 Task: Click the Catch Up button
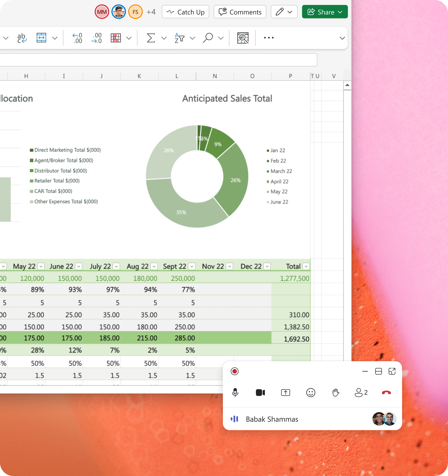tap(185, 12)
